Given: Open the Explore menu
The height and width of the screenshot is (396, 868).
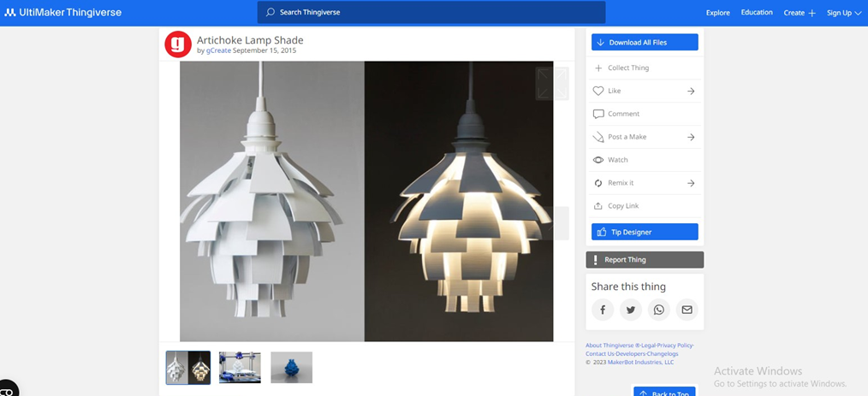Looking at the screenshot, I should (x=717, y=13).
